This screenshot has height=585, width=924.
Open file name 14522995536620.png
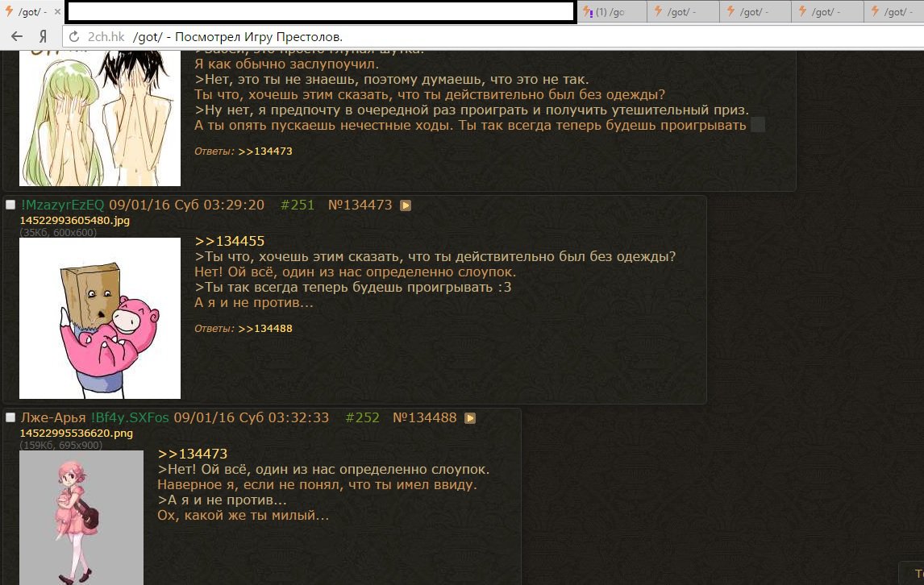click(77, 433)
